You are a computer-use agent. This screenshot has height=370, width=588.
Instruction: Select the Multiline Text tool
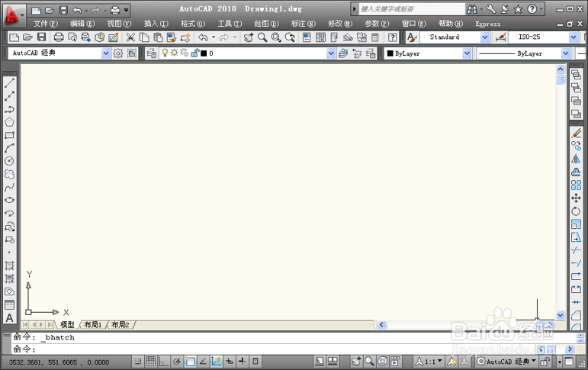pos(9,318)
